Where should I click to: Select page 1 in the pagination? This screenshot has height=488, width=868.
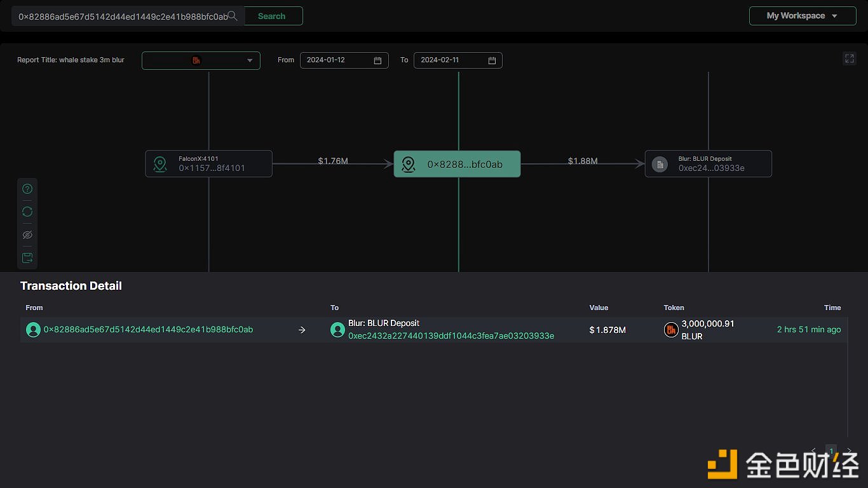(831, 451)
